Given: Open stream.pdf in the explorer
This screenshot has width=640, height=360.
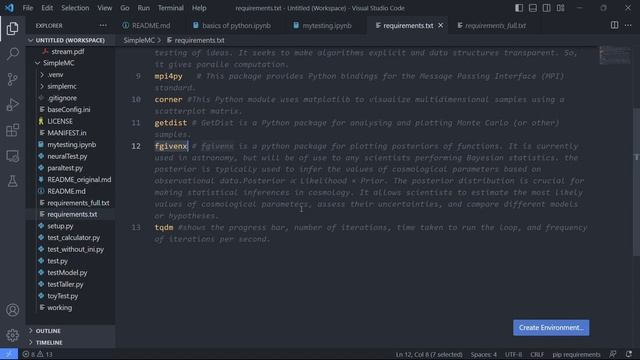Looking at the screenshot, I should coord(67,51).
